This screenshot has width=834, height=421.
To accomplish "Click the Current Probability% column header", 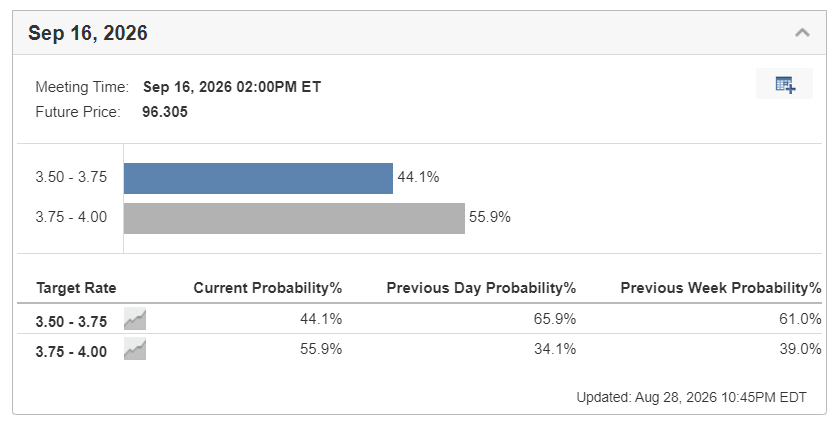I will 268,288.
